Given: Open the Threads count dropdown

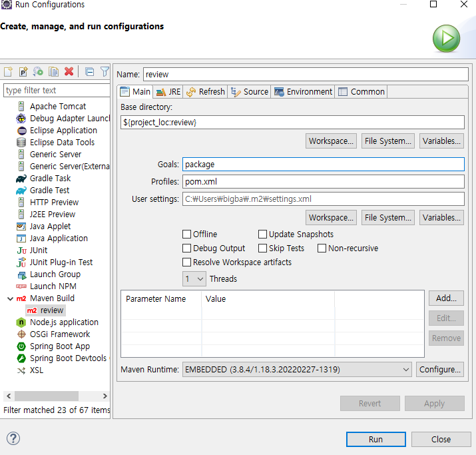Looking at the screenshot, I should pos(194,278).
